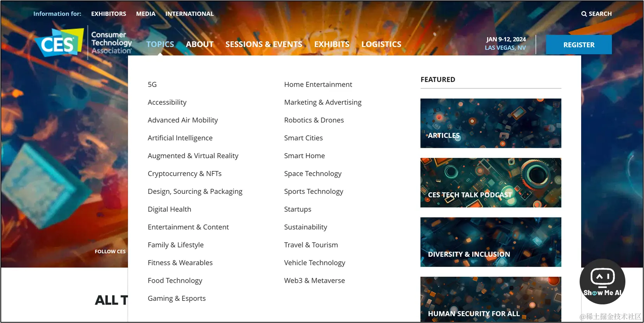Open Advanced Air Mobility topic
This screenshot has width=644, height=323.
coord(183,120)
